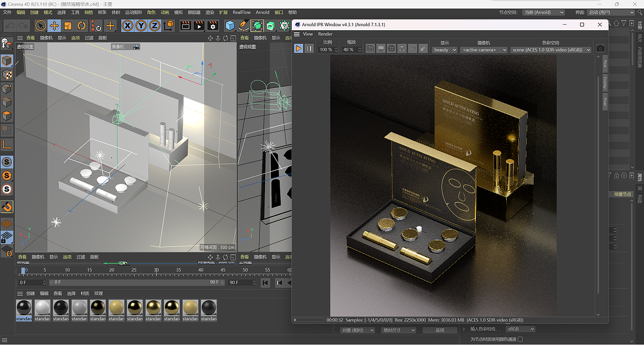Toggle the Z axis lock
The width and height of the screenshot is (644, 345).
[154, 26]
